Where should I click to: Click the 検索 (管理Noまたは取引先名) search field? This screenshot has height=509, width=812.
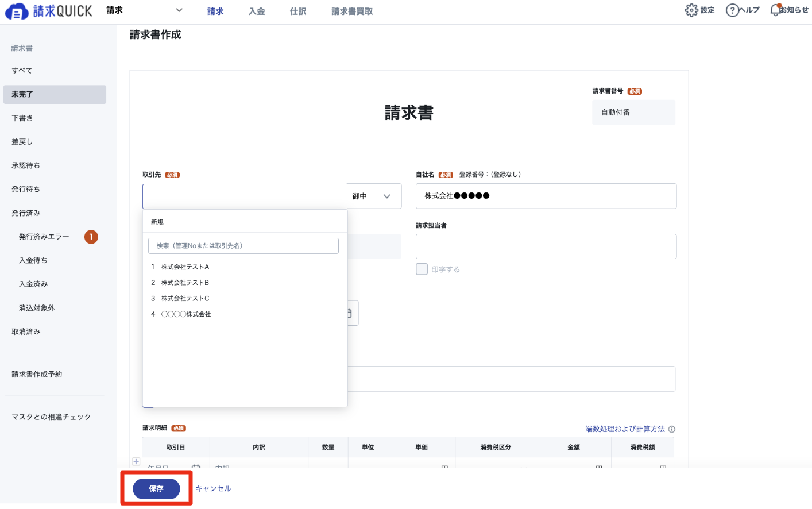243,246
